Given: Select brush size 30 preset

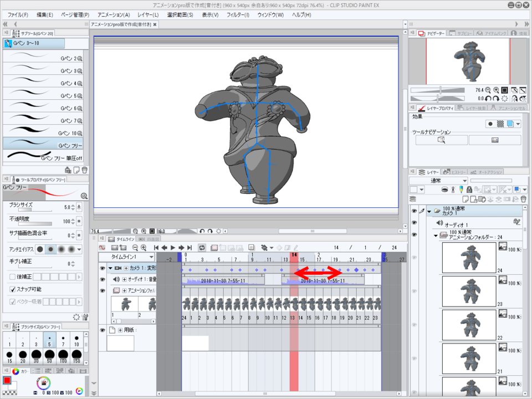Looking at the screenshot, I should point(36,356).
